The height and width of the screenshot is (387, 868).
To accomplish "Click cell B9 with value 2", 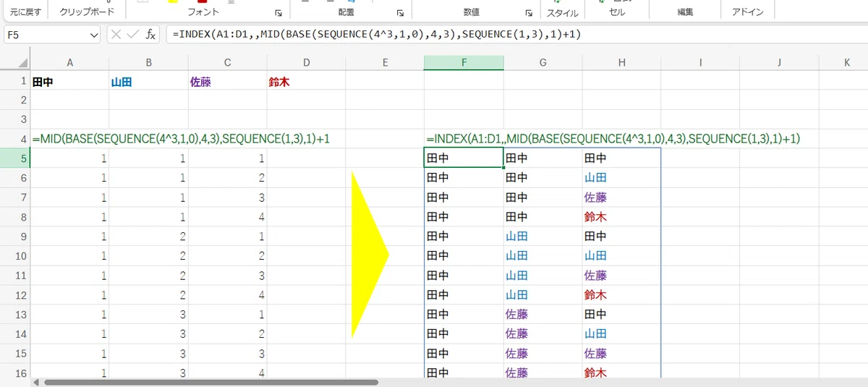I will pos(148,236).
